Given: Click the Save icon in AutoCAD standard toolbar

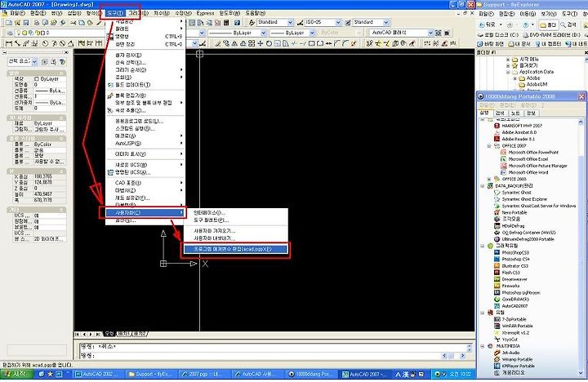Looking at the screenshot, I should [27, 23].
